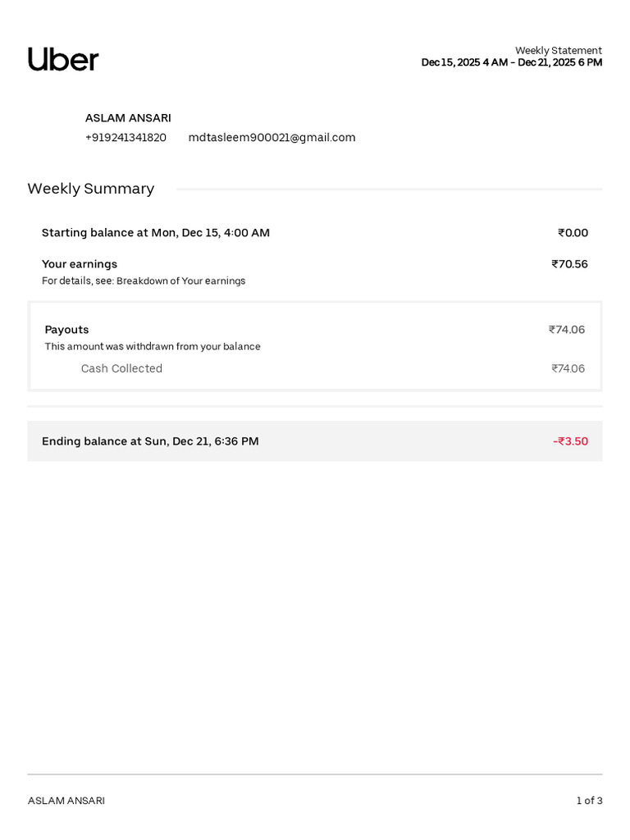
Task: Click the email mdtasleem900021@gmail.com
Action: (272, 138)
